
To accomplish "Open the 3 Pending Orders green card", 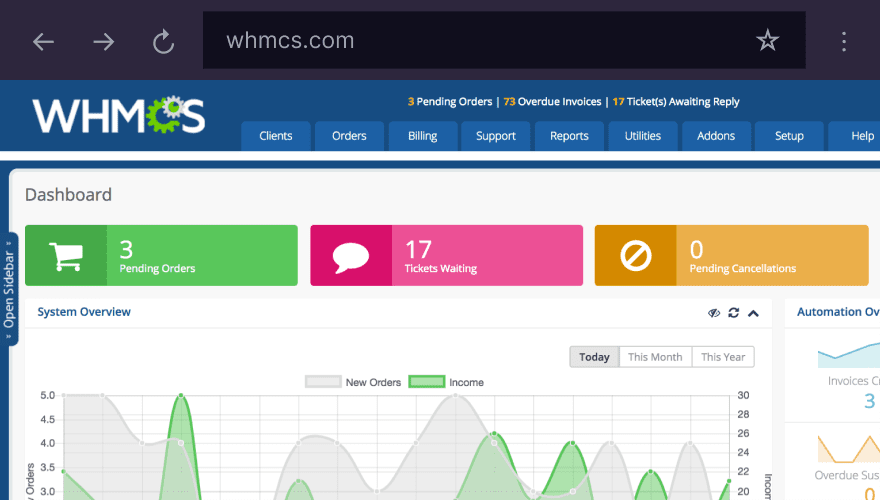I will (x=162, y=256).
